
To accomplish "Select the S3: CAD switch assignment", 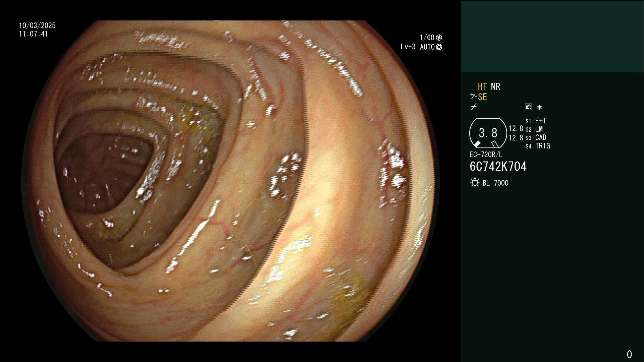I will tap(536, 137).
